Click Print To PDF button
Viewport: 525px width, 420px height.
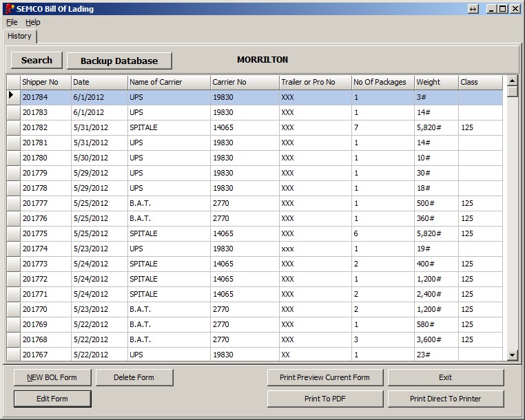[x=325, y=399]
